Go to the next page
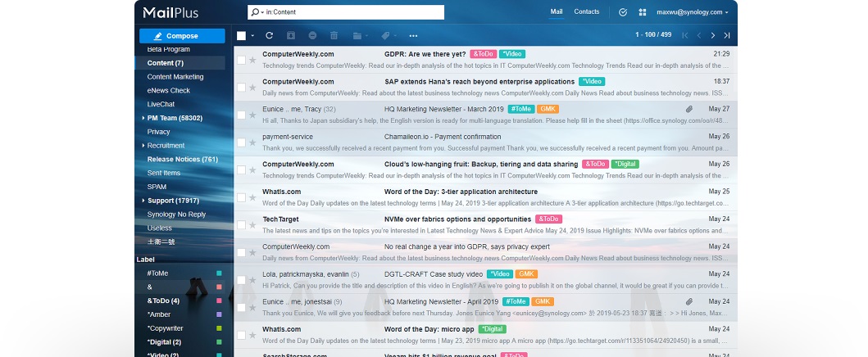 click(713, 35)
